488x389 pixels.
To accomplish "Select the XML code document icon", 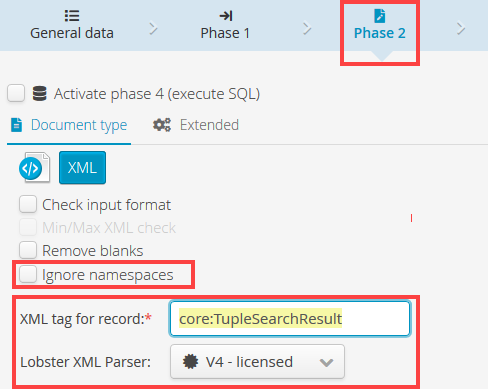I will (x=34, y=168).
